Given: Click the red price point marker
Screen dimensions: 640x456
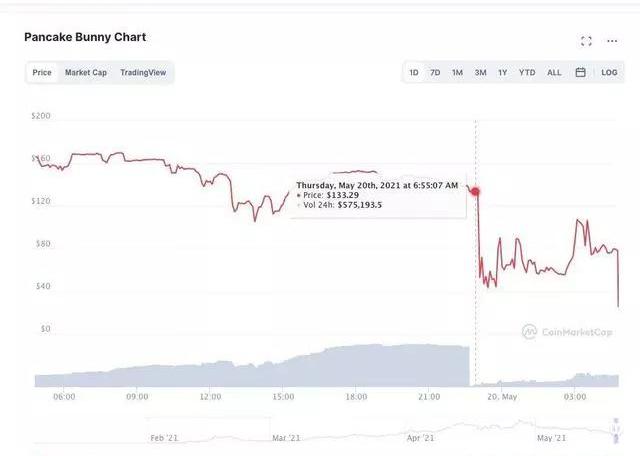Looking at the screenshot, I should click(476, 191).
